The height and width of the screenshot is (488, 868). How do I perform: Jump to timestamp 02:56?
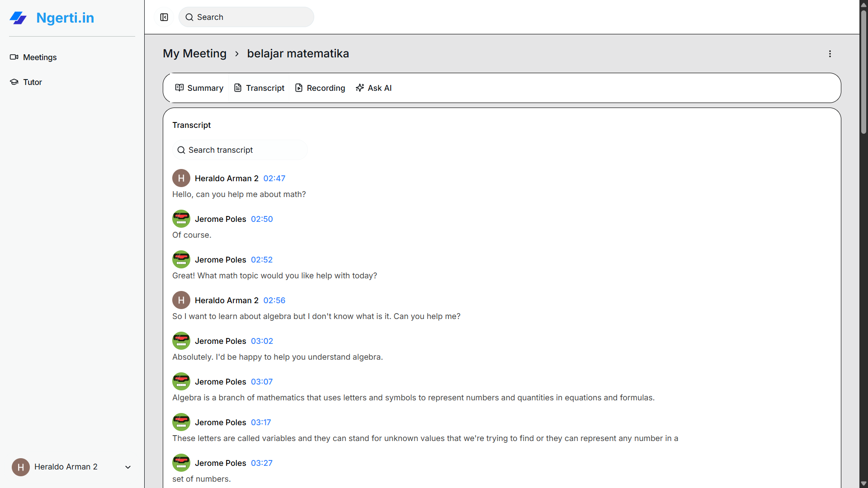274,300
